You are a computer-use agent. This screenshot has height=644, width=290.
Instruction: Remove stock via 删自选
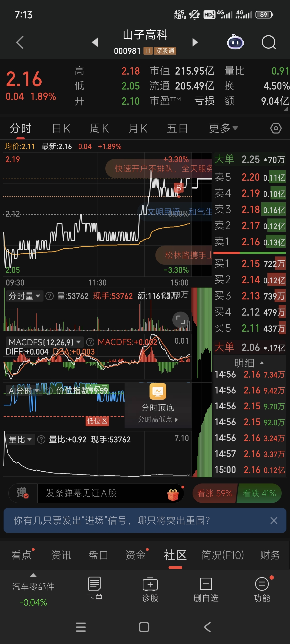pyautogui.click(x=206, y=589)
